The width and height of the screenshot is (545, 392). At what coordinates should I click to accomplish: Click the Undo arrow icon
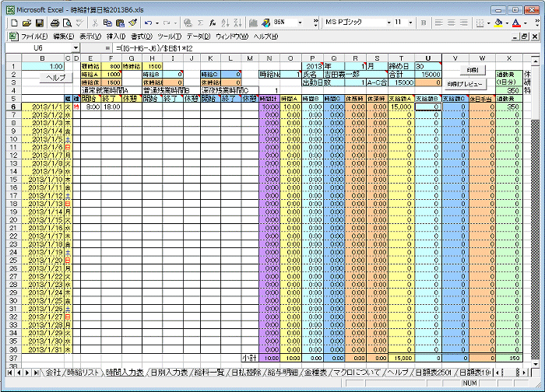click(149, 23)
